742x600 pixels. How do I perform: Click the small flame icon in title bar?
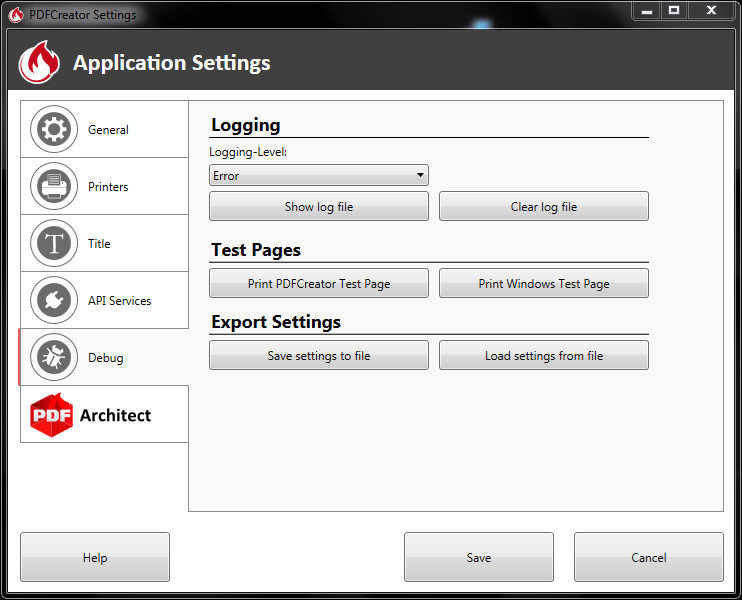coord(16,15)
